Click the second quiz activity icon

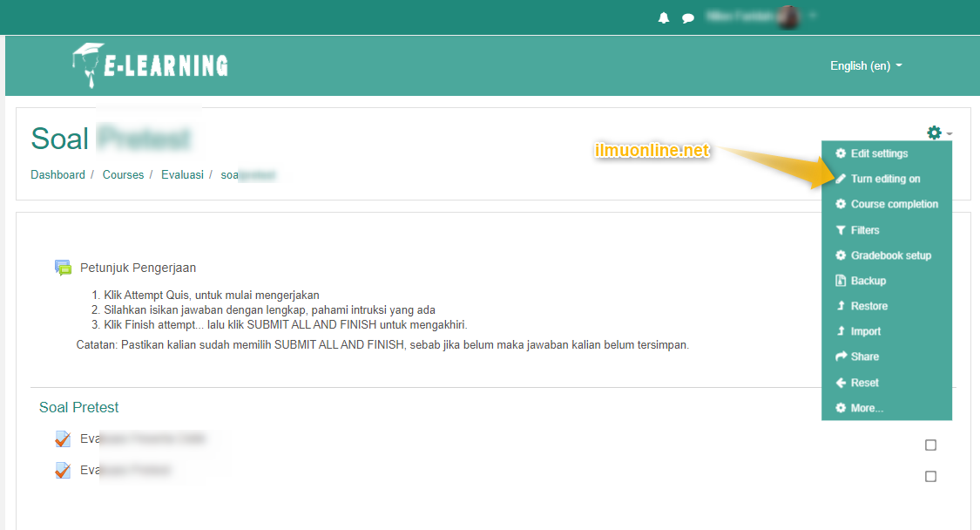pos(63,470)
